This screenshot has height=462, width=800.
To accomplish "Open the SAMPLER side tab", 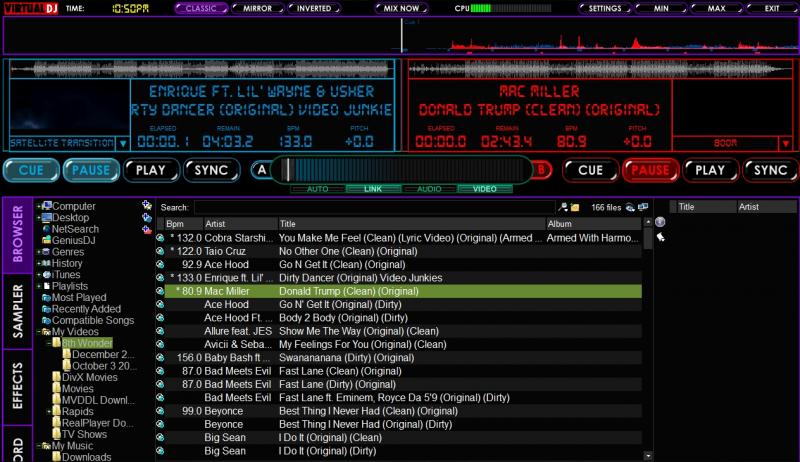I will point(17,311).
